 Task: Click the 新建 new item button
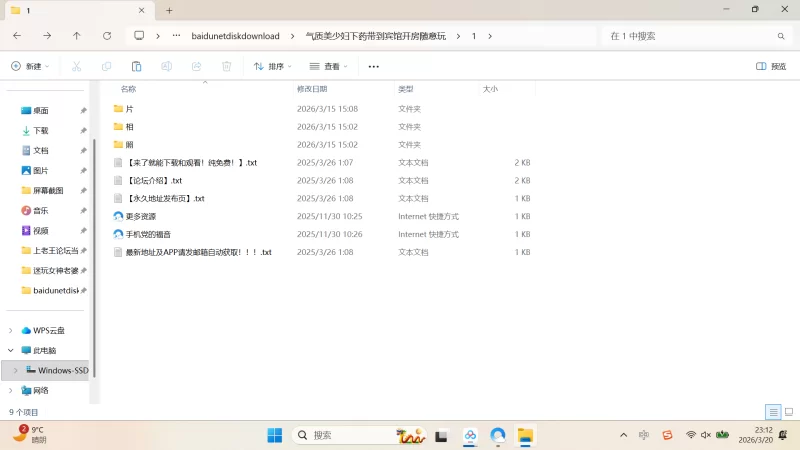30,66
